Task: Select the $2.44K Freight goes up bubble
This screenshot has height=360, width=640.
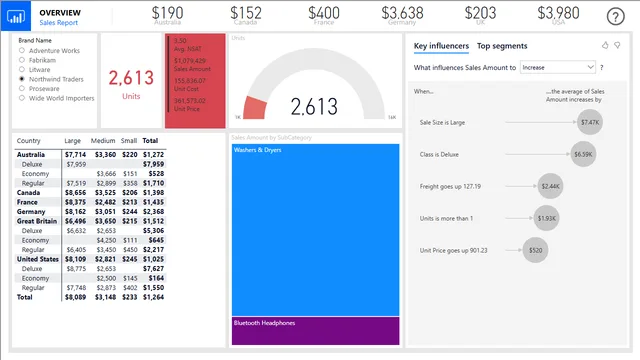Action: click(x=550, y=186)
